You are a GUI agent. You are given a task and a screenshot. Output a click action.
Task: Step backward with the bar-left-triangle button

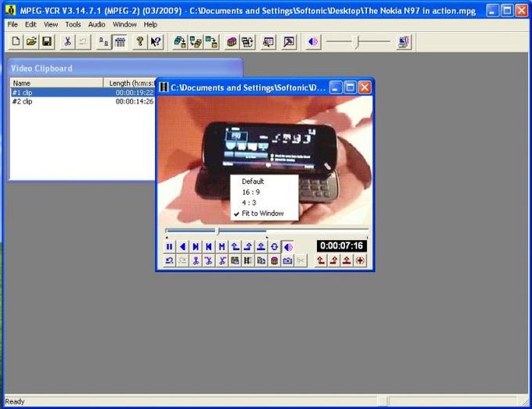(209, 247)
